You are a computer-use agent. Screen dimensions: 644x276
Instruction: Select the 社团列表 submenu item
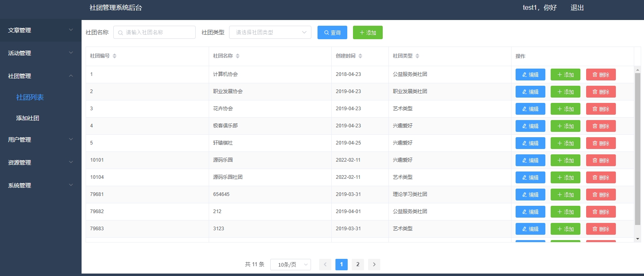(x=30, y=97)
